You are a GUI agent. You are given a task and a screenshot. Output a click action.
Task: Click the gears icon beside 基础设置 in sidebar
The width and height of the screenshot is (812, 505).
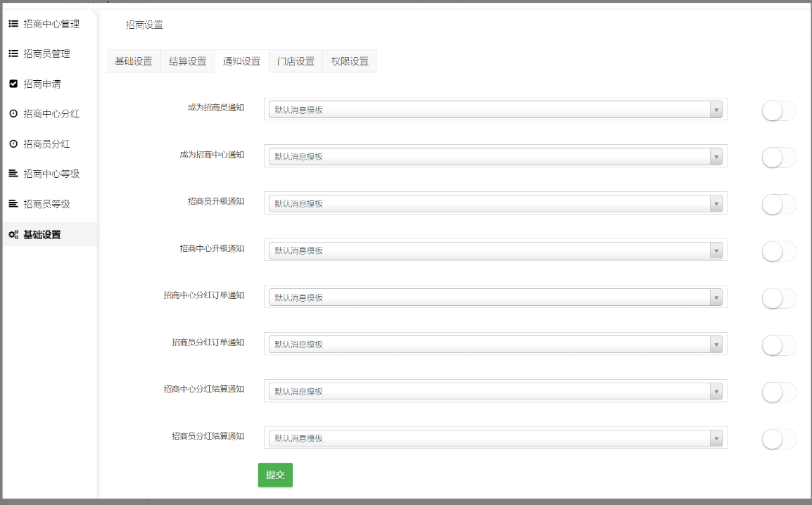(x=13, y=235)
